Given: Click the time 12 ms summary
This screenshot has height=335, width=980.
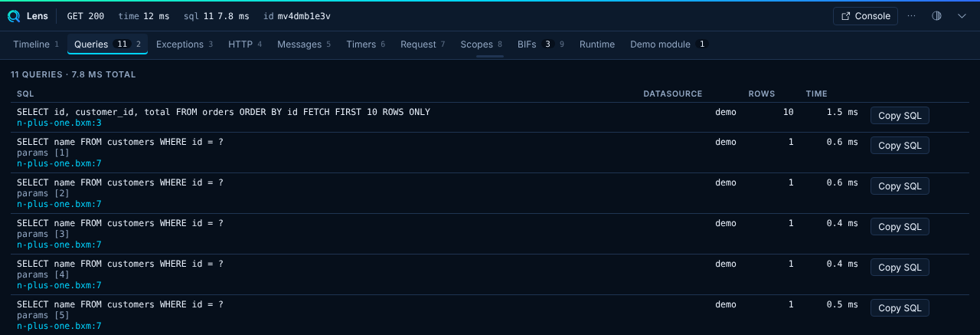Looking at the screenshot, I should click(x=145, y=16).
